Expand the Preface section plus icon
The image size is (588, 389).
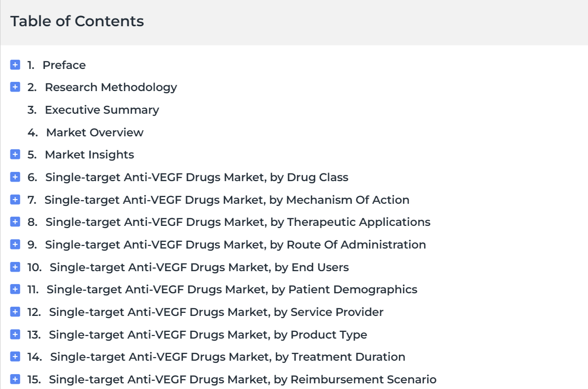(x=15, y=65)
